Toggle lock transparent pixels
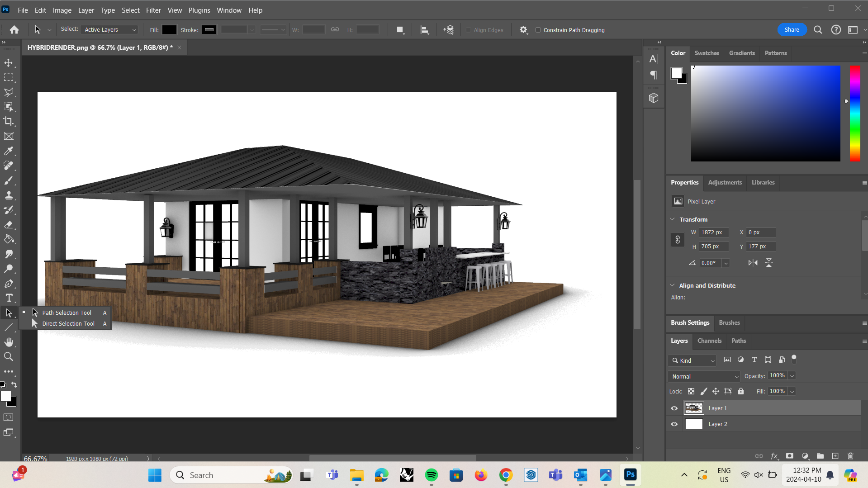This screenshot has height=488, width=868. 691,391
